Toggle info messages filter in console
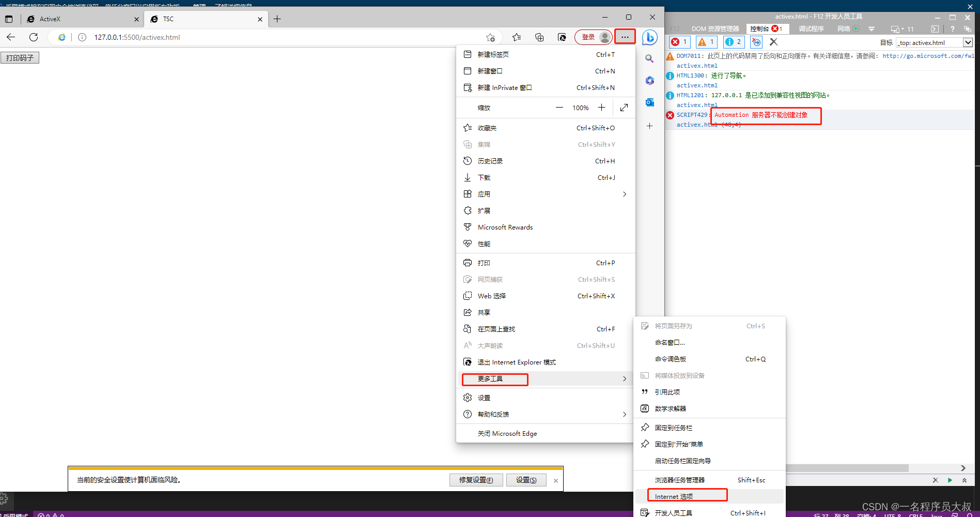 [734, 42]
